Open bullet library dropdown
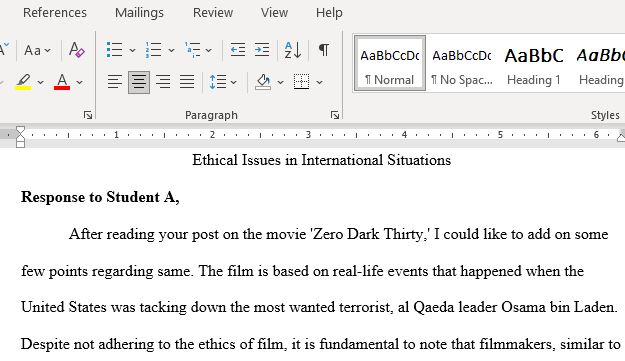Image resolution: width=625 pixels, height=361 pixels. [x=132, y=51]
